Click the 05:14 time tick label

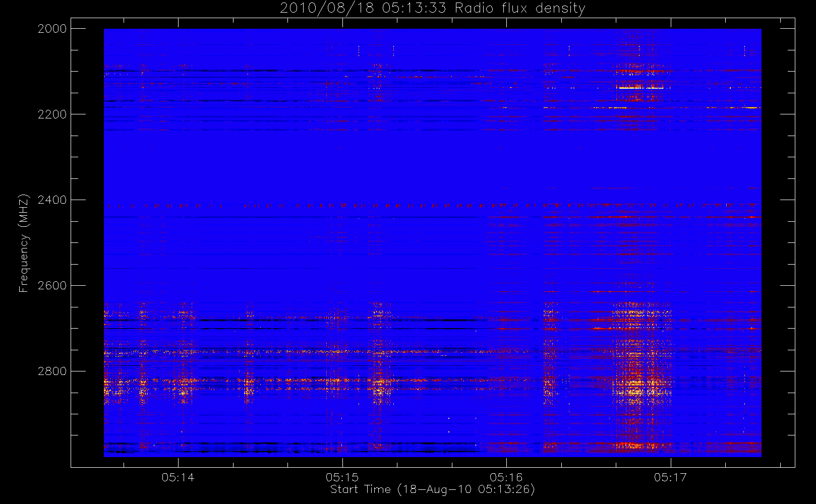point(178,477)
